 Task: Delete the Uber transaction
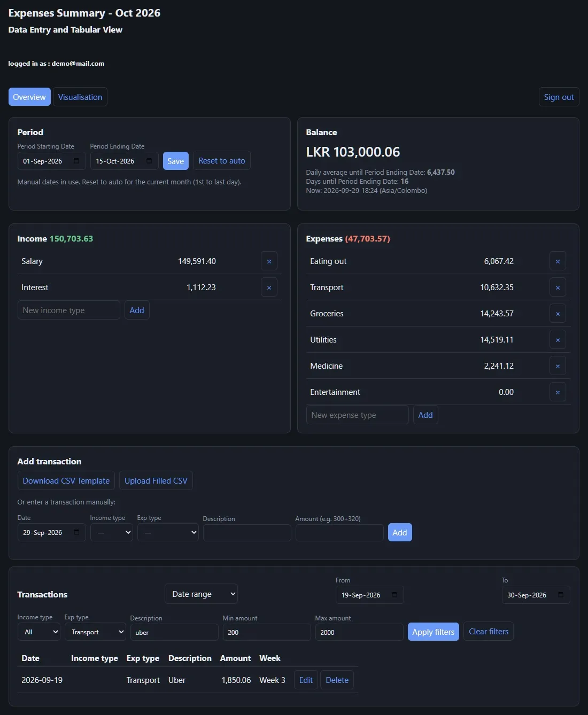pyautogui.click(x=337, y=680)
